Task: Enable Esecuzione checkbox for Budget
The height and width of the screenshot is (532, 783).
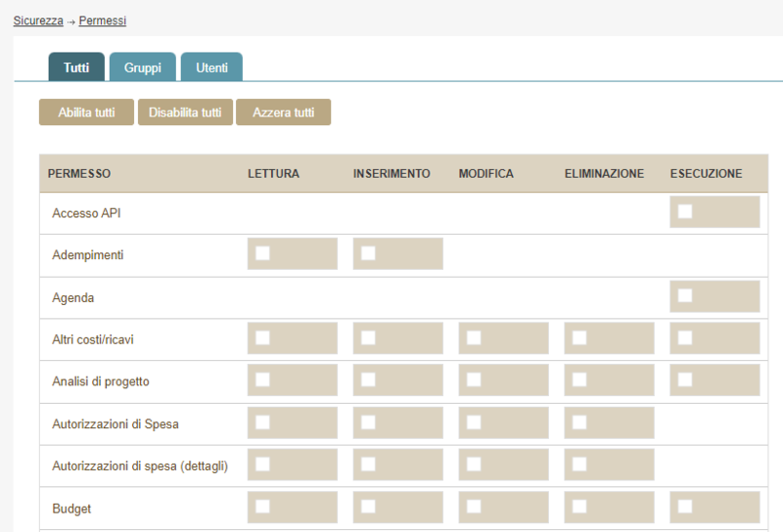Action: (x=685, y=506)
